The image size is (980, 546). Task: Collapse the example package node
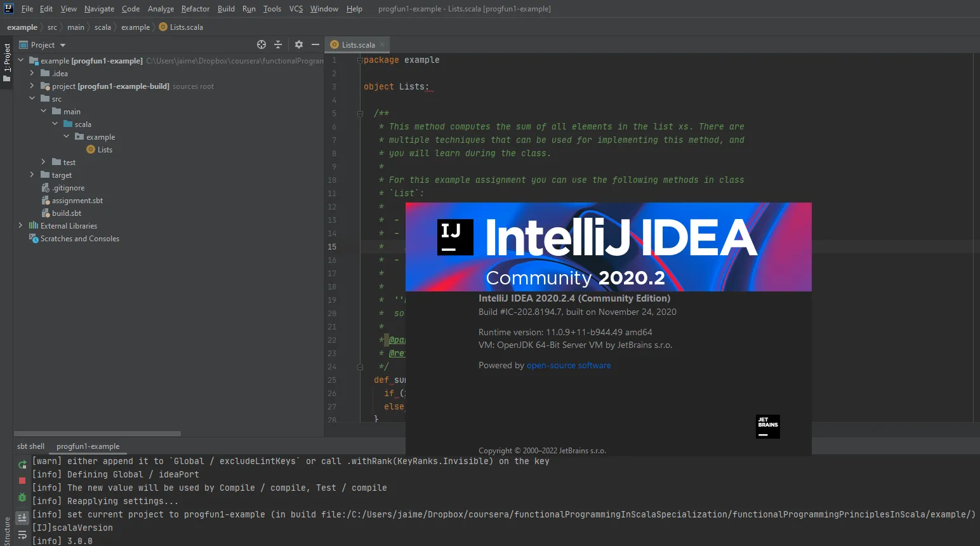tap(67, 137)
